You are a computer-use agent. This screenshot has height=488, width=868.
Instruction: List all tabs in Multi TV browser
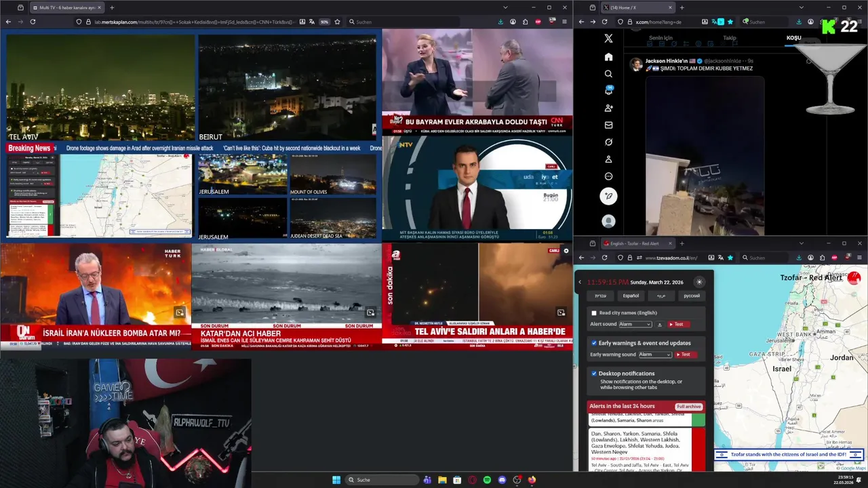505,7
